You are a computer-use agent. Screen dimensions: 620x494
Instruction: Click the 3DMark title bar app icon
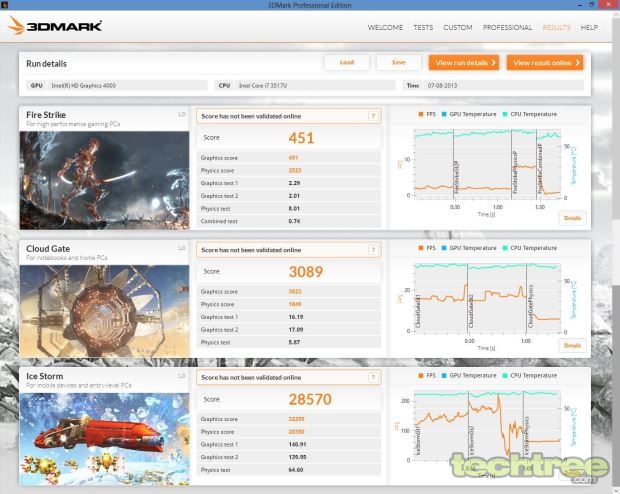(4, 5)
